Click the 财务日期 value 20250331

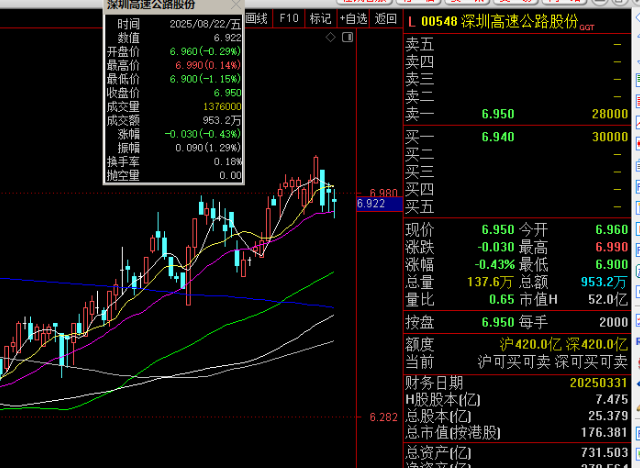[598, 383]
